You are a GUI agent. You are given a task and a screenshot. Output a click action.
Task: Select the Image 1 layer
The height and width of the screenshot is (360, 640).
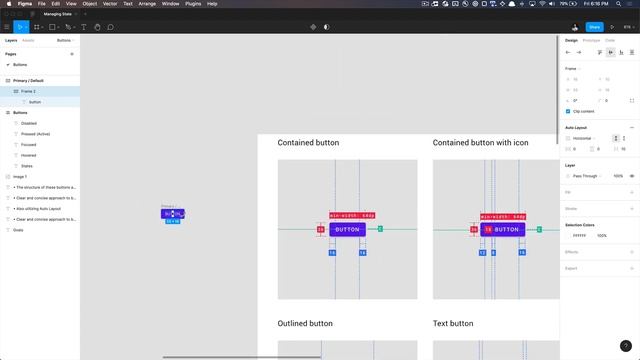(x=40, y=177)
